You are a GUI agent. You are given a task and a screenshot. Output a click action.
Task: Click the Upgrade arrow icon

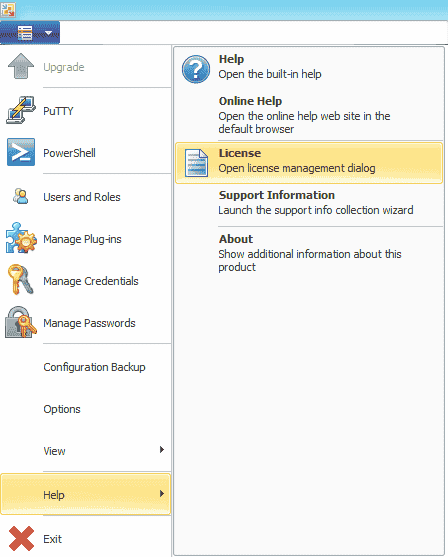tap(21, 66)
